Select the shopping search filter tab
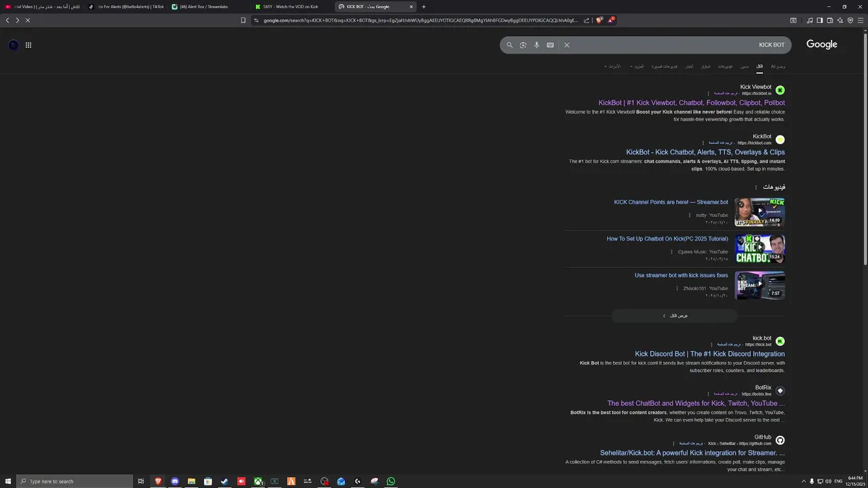This screenshot has width=868, height=488. coord(706,66)
